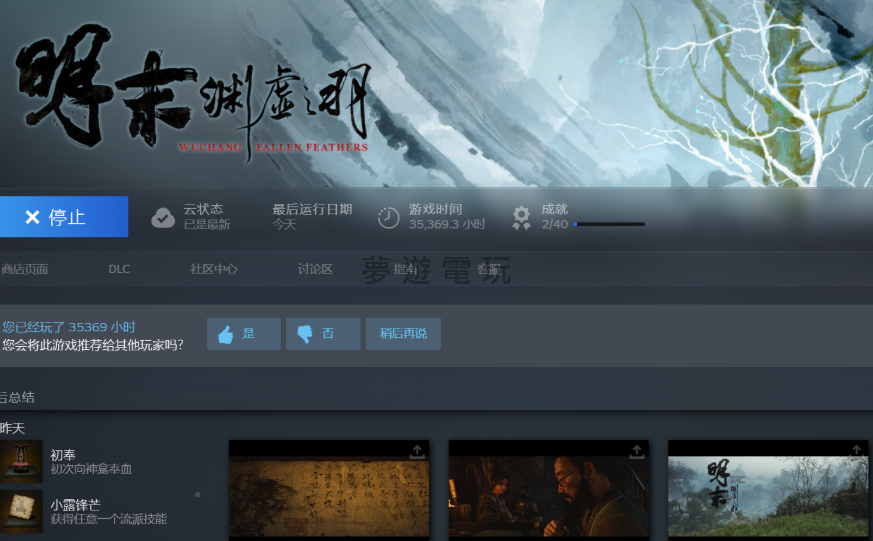873x541 pixels.
Task: Click upload icon on two characters screenshot
Action: pyautogui.click(x=636, y=451)
